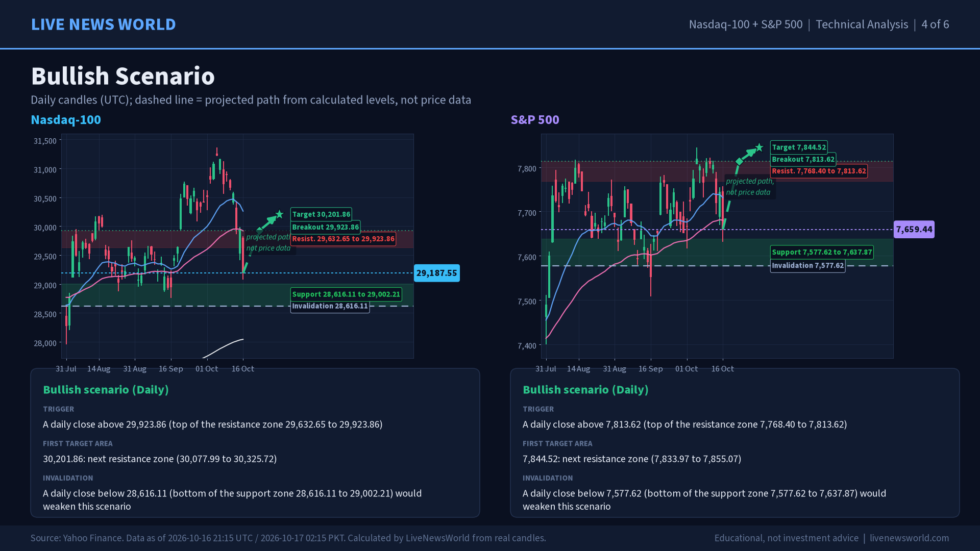Image resolution: width=980 pixels, height=551 pixels.
Task: Click the 7,659.44 current price tag
Action: pyautogui.click(x=914, y=230)
